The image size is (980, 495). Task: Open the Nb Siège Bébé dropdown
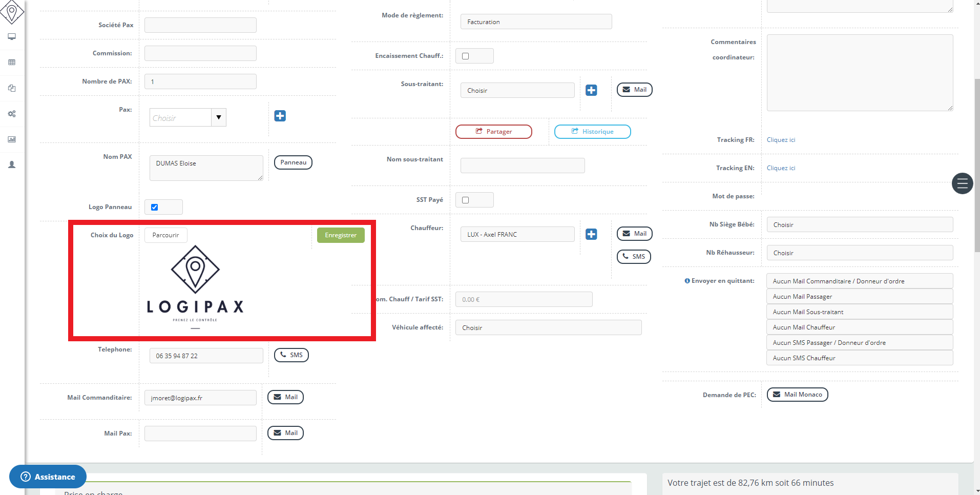tap(859, 224)
